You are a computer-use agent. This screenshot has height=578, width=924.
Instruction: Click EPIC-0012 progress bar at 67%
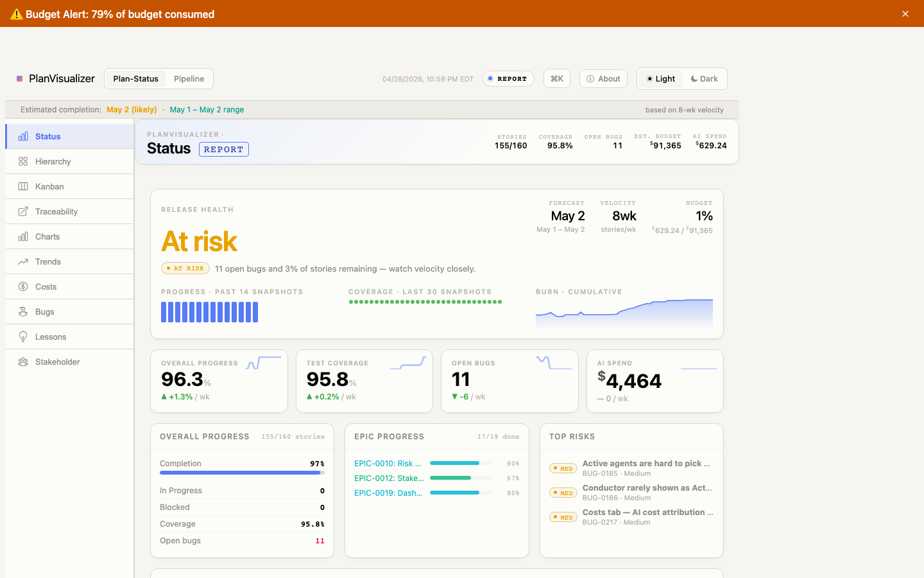click(x=461, y=478)
